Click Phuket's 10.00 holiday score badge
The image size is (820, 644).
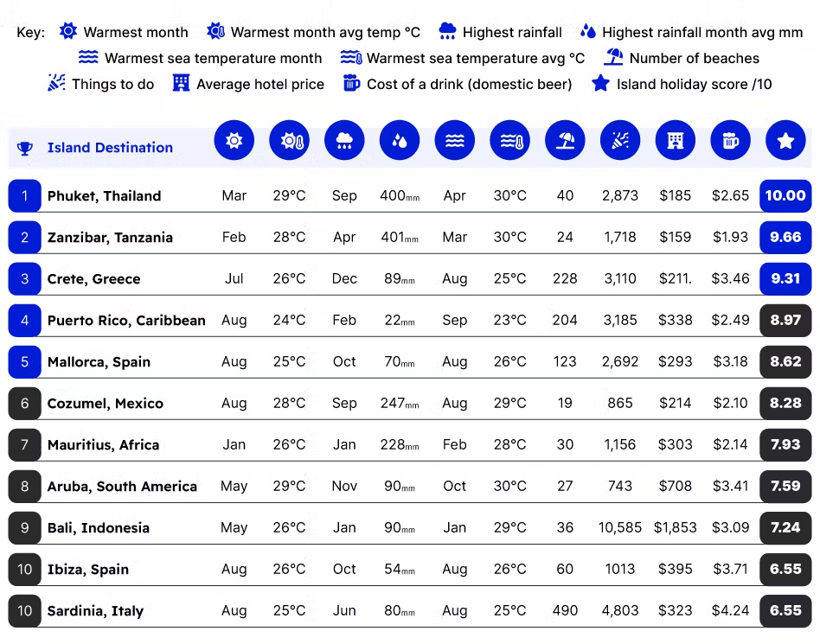(x=785, y=196)
